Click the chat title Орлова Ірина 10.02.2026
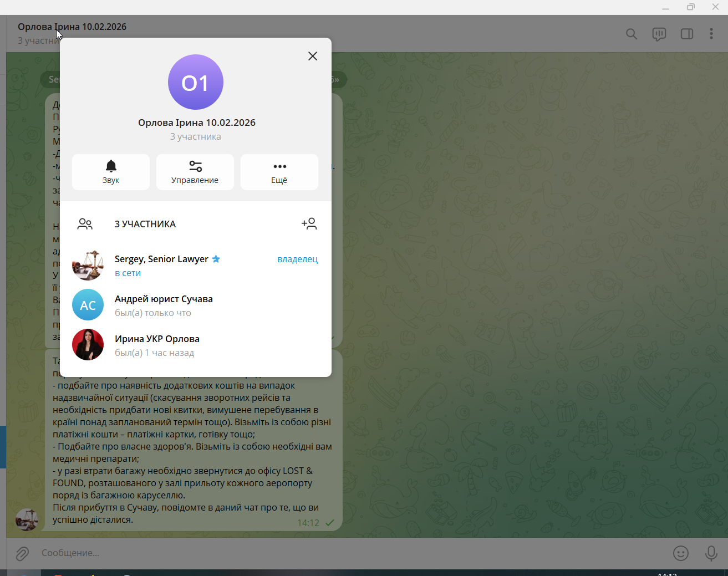Viewport: 728px width, 576px height. (x=72, y=27)
